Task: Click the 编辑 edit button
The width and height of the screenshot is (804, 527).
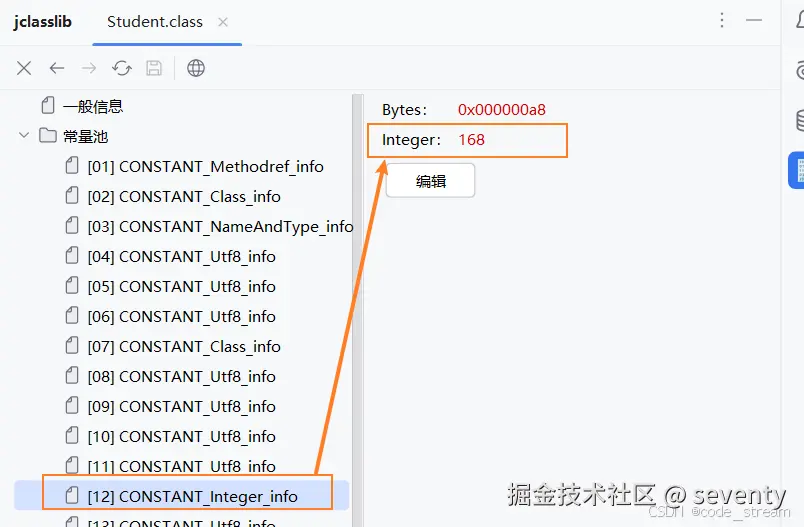Action: click(431, 180)
